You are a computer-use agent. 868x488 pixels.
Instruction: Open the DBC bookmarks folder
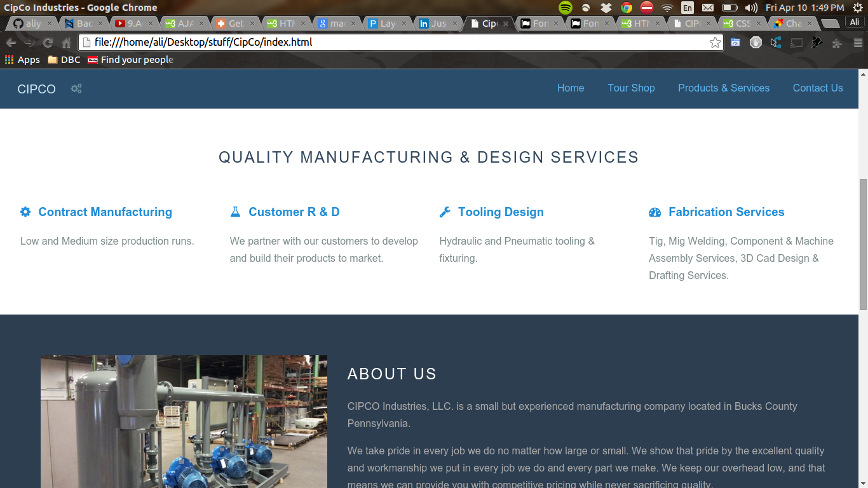click(64, 60)
